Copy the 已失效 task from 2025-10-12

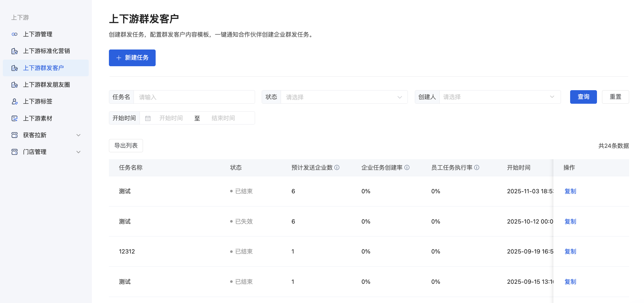coord(570,222)
